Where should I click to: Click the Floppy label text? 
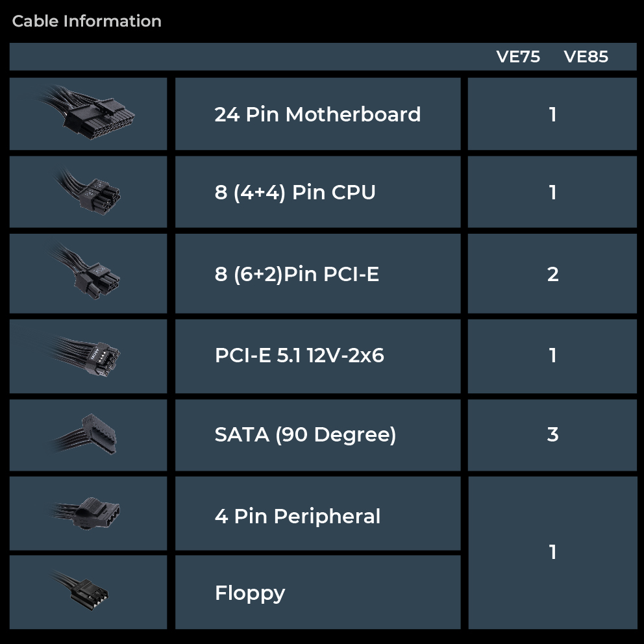[250, 593]
